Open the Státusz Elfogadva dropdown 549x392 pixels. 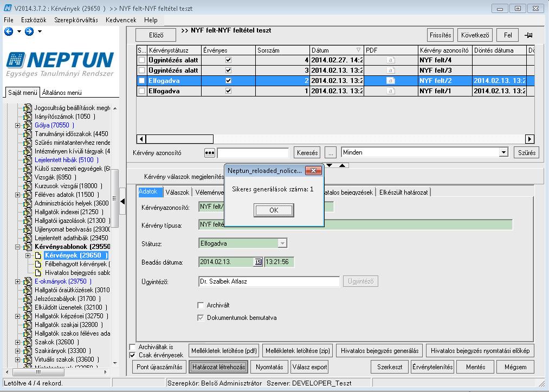click(x=282, y=243)
